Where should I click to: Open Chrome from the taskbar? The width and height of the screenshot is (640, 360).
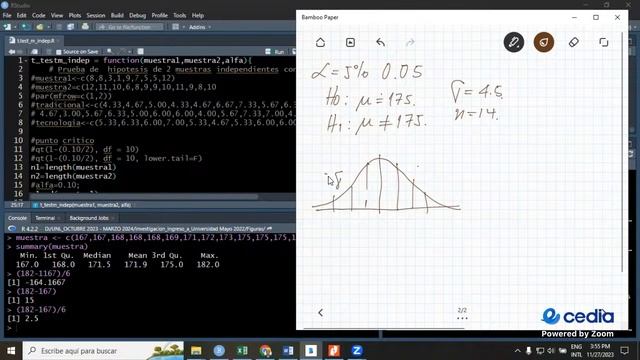[265, 351]
